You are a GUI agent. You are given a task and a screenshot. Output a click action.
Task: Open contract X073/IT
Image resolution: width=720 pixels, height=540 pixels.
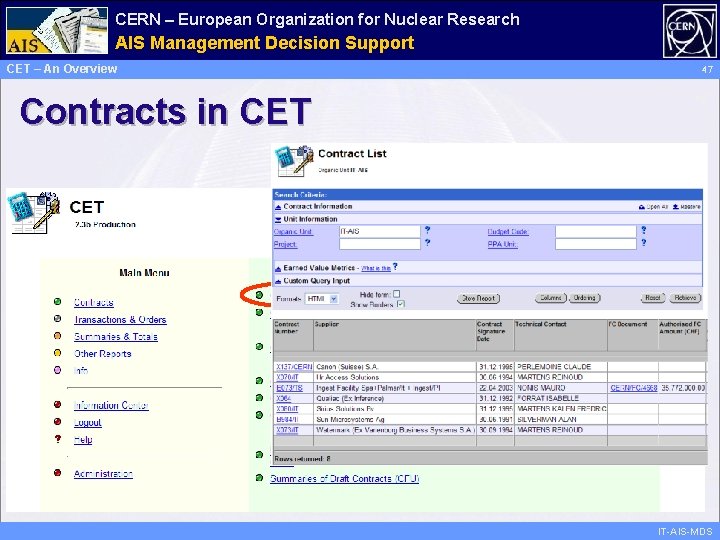pos(287,430)
